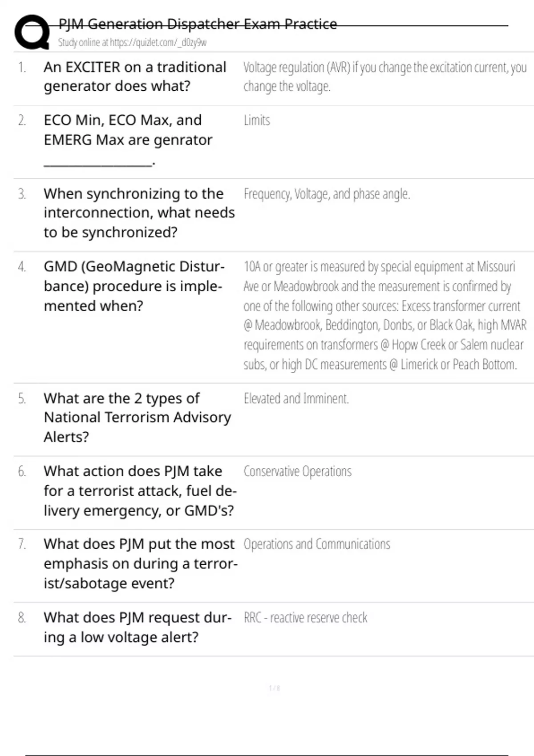Select question 7 about terrorist/sabotage emphasis
Screen dimensions: 534x756
[x=140, y=563]
